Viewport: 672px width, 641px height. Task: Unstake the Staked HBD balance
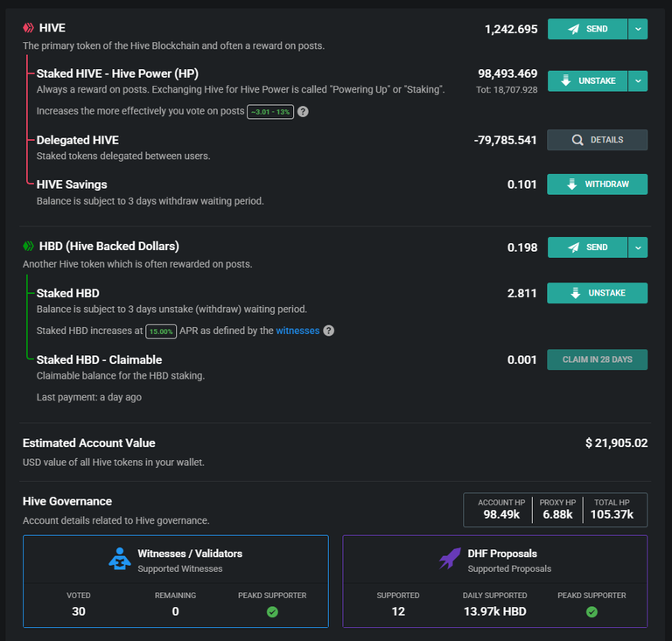tap(597, 293)
